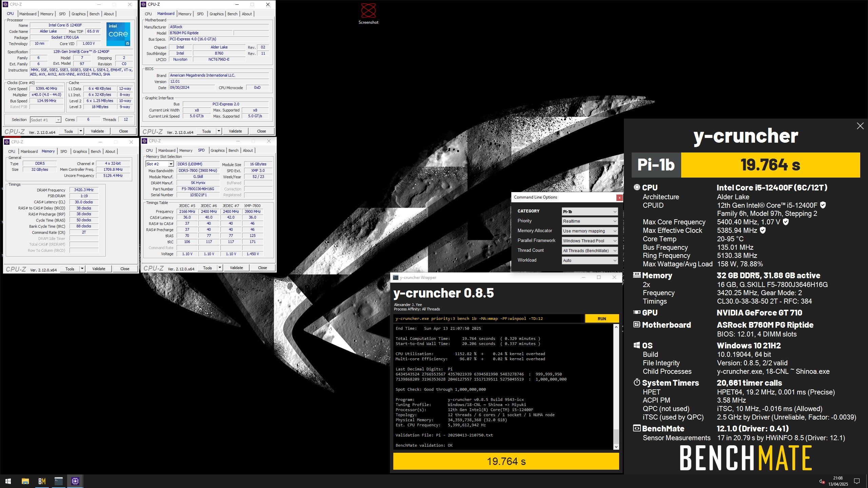Switch to SPD tab in CPU-Z CPU window
868x488 pixels.
62,14
